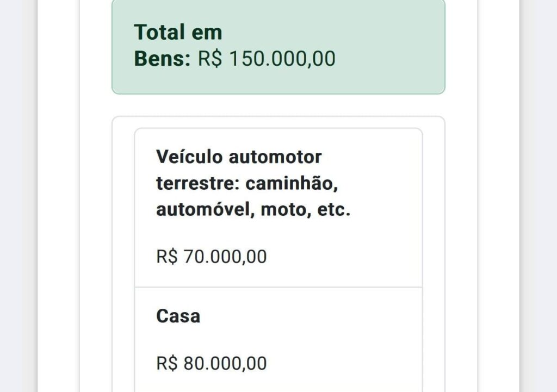Click the "Bens:" label
The width and height of the screenshot is (557, 392).
point(162,59)
